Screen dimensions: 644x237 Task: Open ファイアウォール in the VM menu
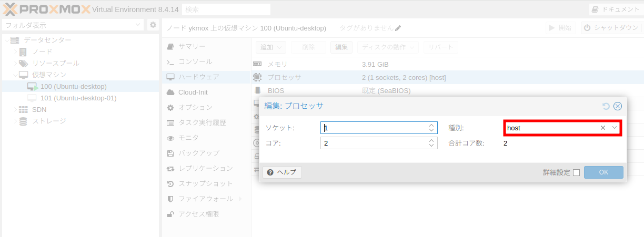(x=206, y=199)
